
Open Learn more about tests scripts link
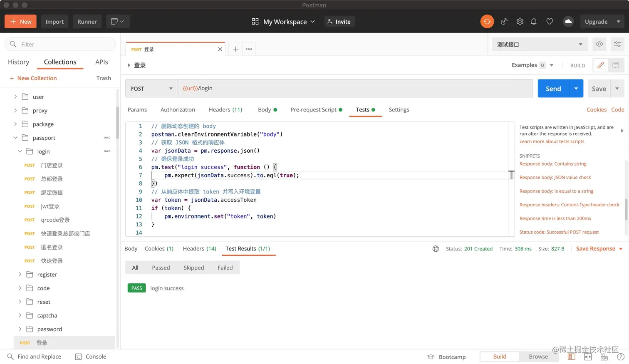(552, 141)
